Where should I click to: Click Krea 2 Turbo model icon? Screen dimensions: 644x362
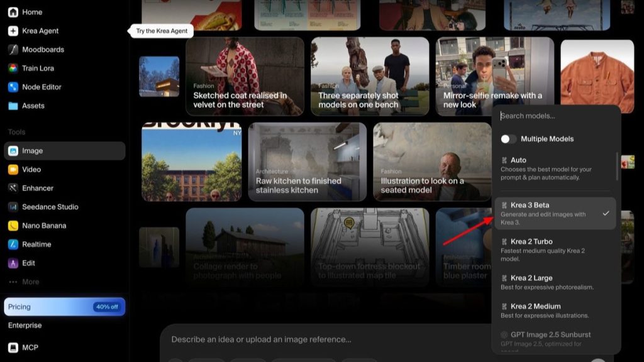(504, 242)
